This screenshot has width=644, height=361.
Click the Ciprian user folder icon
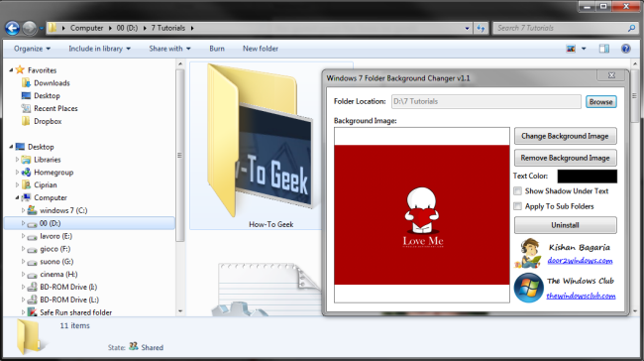[26, 185]
